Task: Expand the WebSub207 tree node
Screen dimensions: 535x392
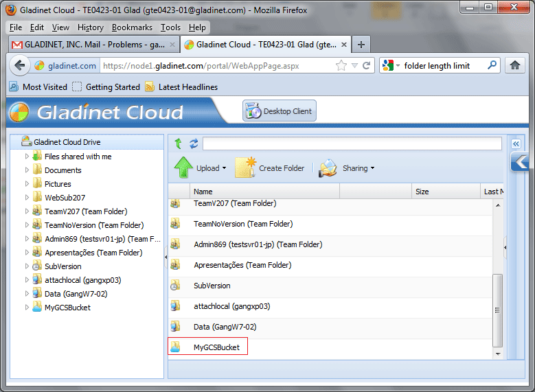Action: click(27, 197)
